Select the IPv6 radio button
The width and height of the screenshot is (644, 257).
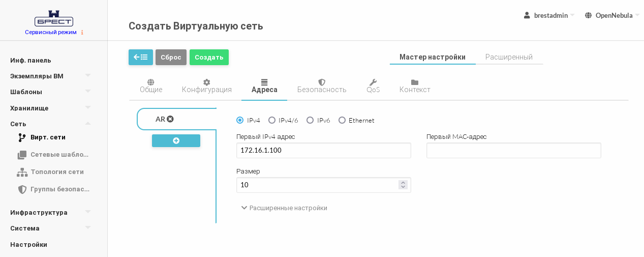coord(310,120)
